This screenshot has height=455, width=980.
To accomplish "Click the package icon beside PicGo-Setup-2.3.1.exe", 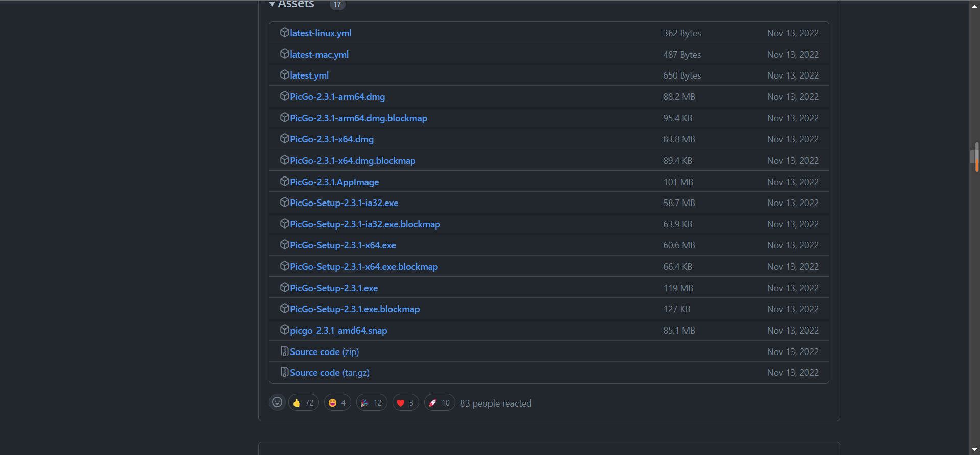I will (285, 287).
